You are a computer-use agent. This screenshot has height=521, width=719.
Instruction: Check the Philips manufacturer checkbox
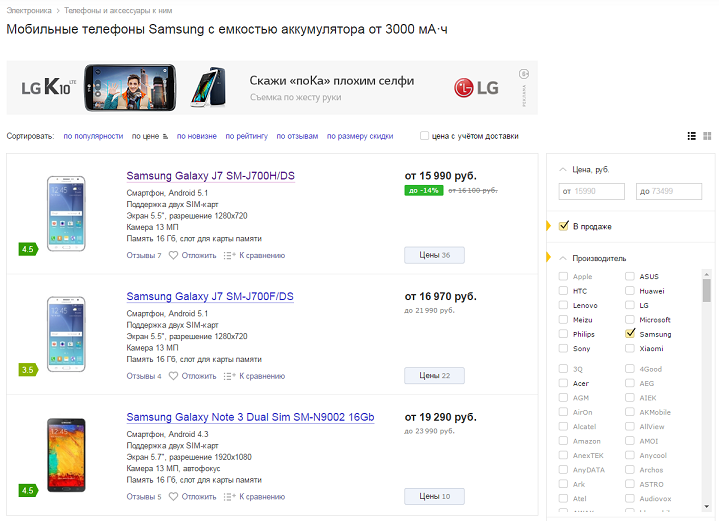click(563, 334)
